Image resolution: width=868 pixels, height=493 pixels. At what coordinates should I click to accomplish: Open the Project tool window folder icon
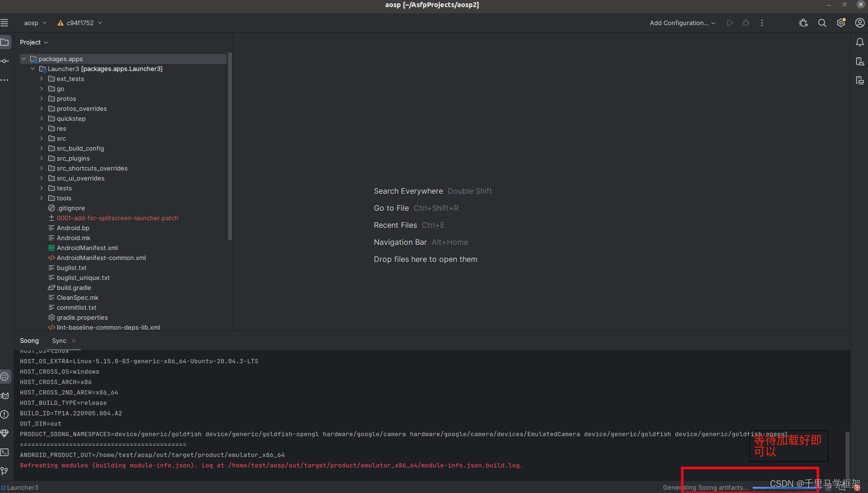[5, 42]
